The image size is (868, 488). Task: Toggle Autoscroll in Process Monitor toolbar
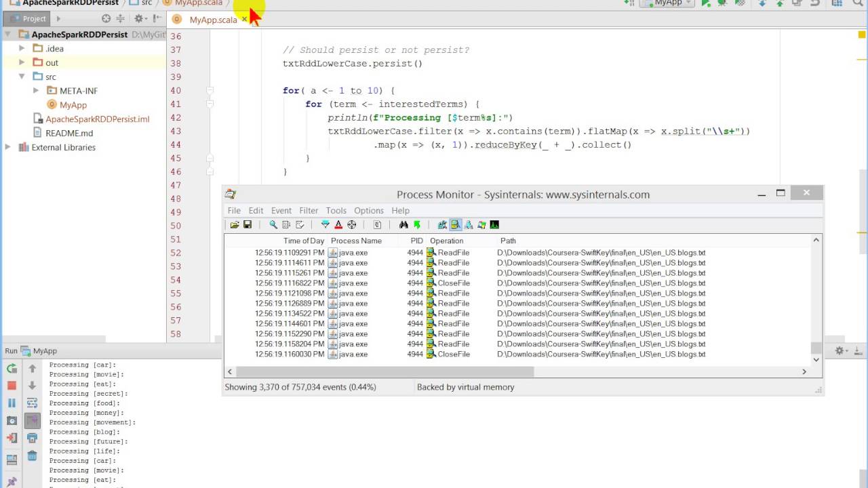[x=286, y=224]
